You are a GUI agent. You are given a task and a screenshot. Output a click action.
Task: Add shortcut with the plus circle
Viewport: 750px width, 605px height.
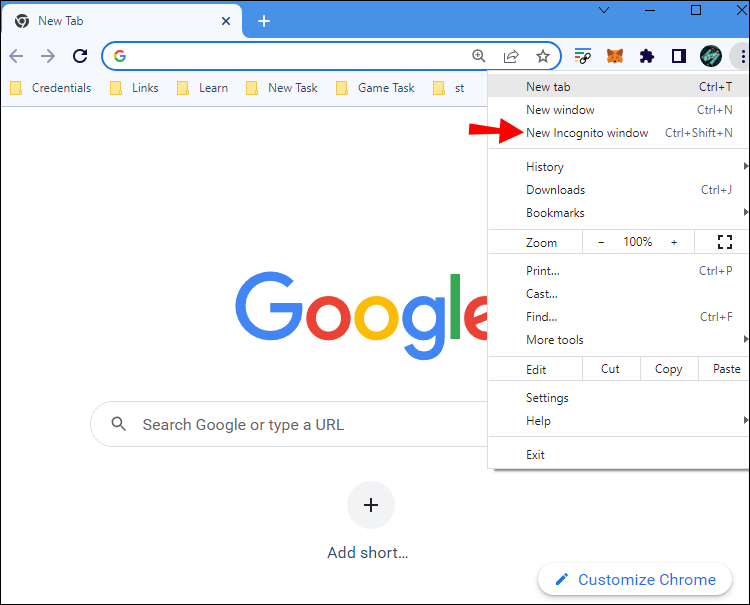(x=371, y=505)
